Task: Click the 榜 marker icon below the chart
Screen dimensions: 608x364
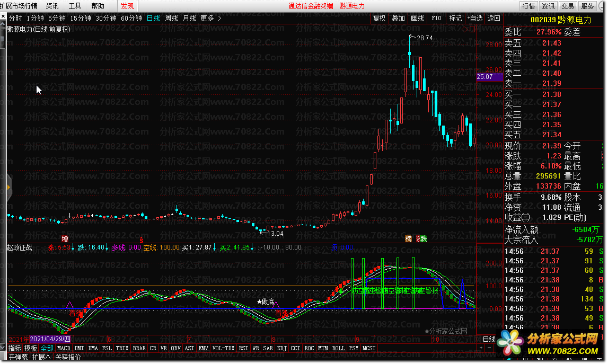Action: tap(408, 239)
